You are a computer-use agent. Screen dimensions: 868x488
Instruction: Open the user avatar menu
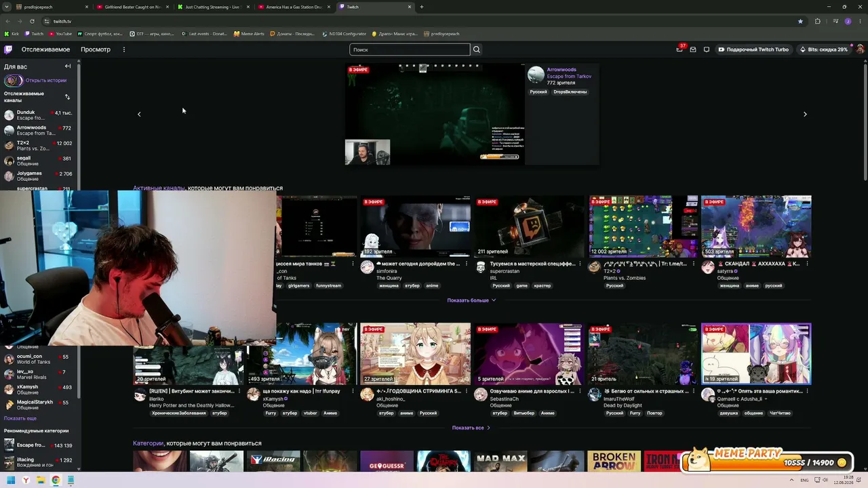860,49
